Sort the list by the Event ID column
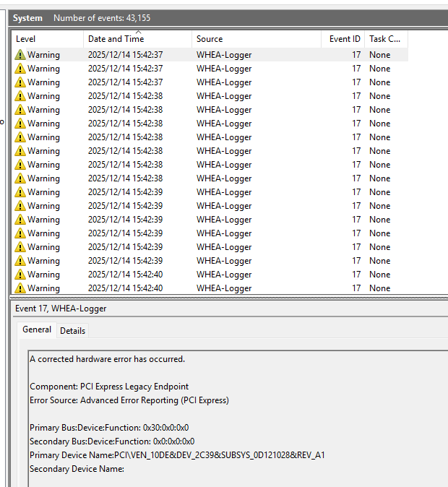This screenshot has width=448, height=487. 345,39
